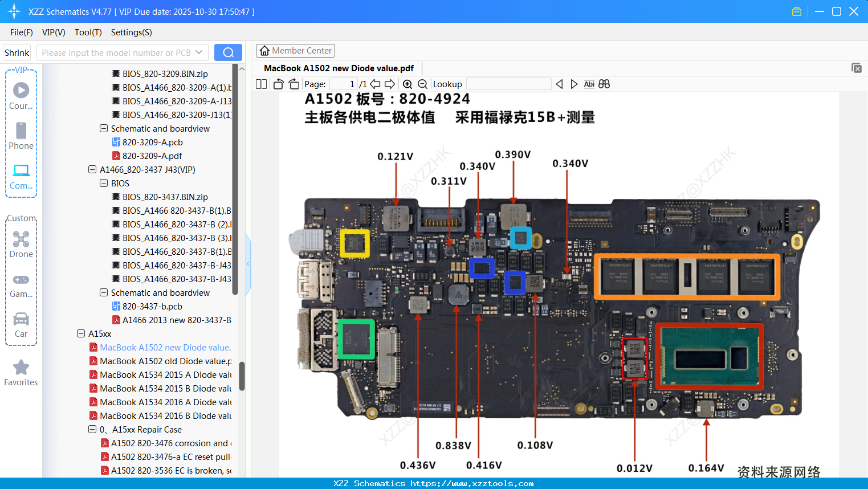This screenshot has height=489, width=868.
Task: Collapse the BIOS folder node
Action: pyautogui.click(x=104, y=183)
